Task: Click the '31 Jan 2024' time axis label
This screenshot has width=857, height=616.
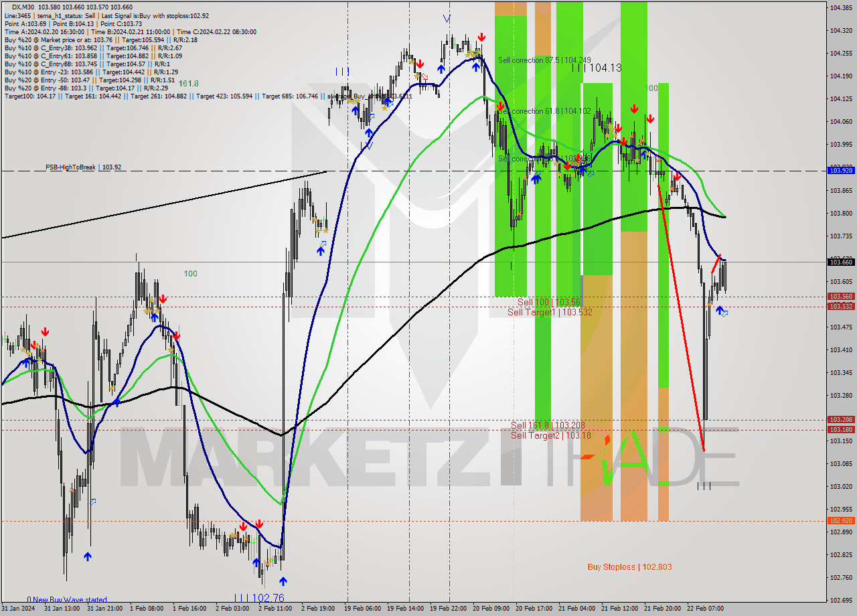Action: click(x=17, y=609)
